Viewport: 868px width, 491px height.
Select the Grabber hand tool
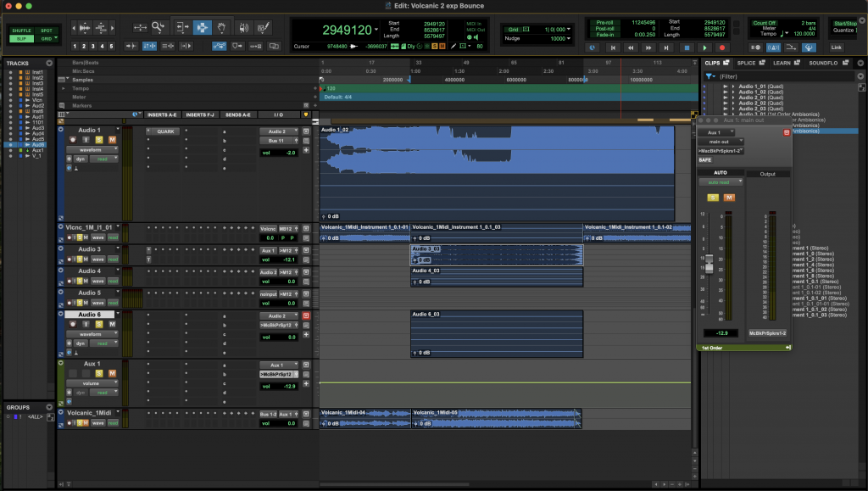click(x=222, y=28)
